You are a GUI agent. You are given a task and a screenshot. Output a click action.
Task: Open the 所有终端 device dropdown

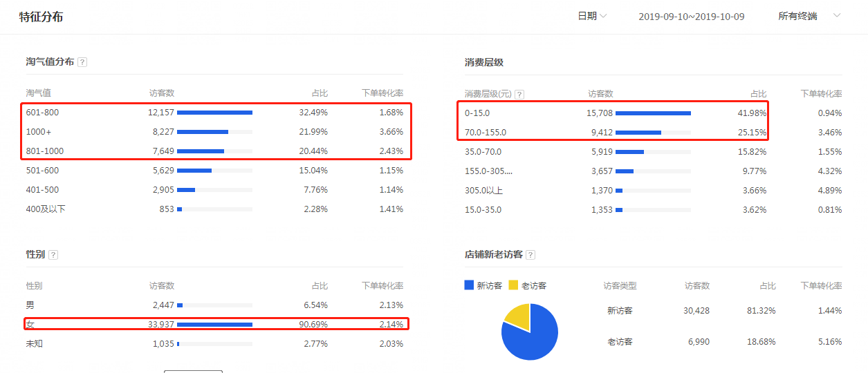[809, 16]
